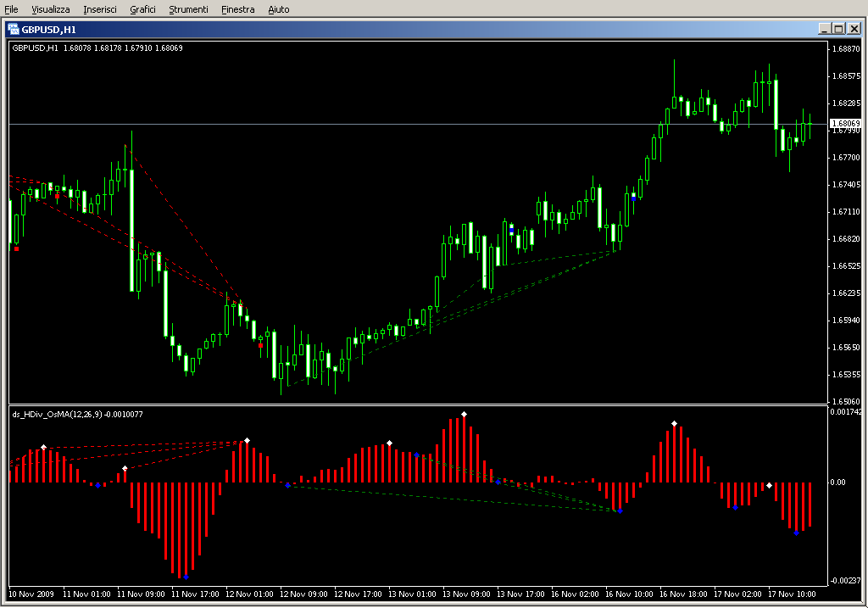Click the 1.67700 price axis label
The height and width of the screenshot is (608, 868).
tap(847, 157)
